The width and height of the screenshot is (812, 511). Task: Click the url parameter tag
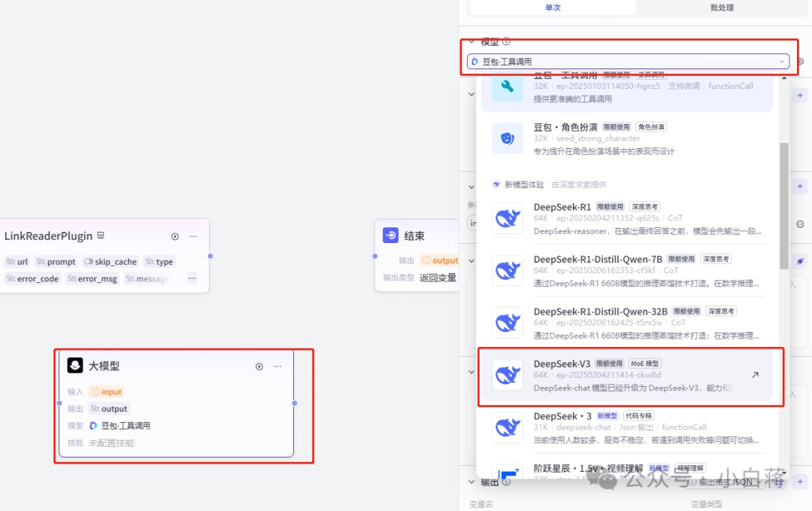click(x=17, y=262)
